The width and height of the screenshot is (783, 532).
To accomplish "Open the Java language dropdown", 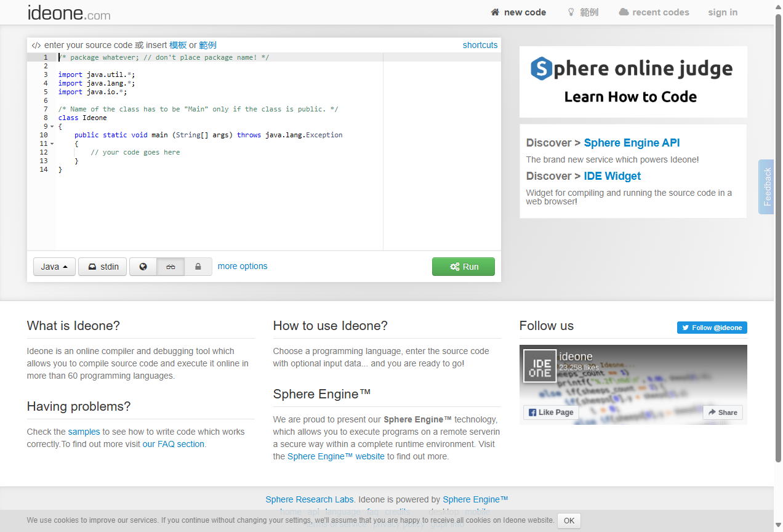I will 54,267.
